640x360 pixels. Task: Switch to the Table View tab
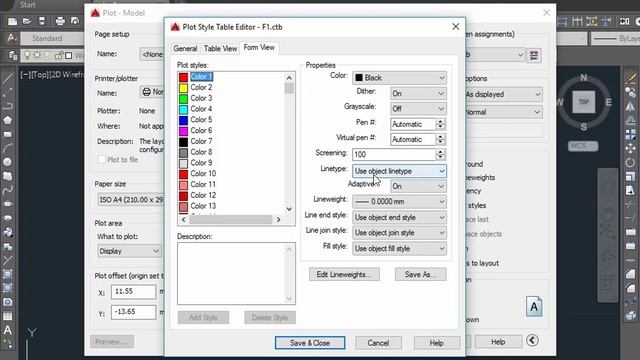[220, 49]
